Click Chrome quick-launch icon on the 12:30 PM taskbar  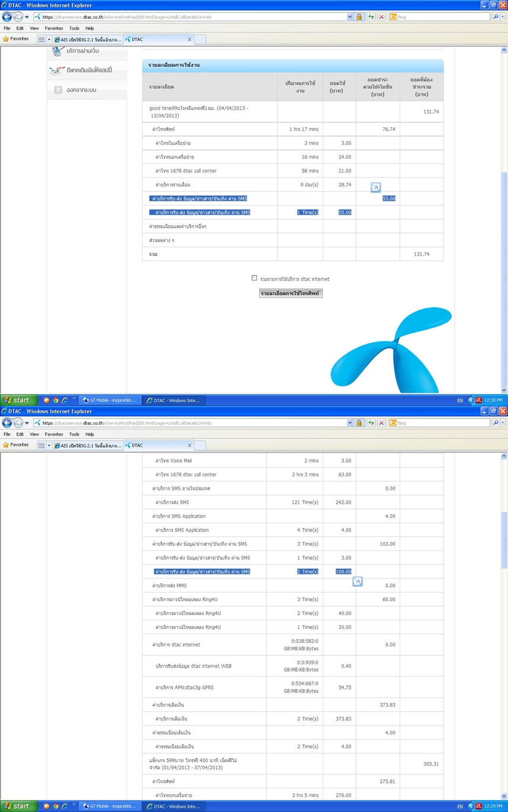(x=55, y=400)
